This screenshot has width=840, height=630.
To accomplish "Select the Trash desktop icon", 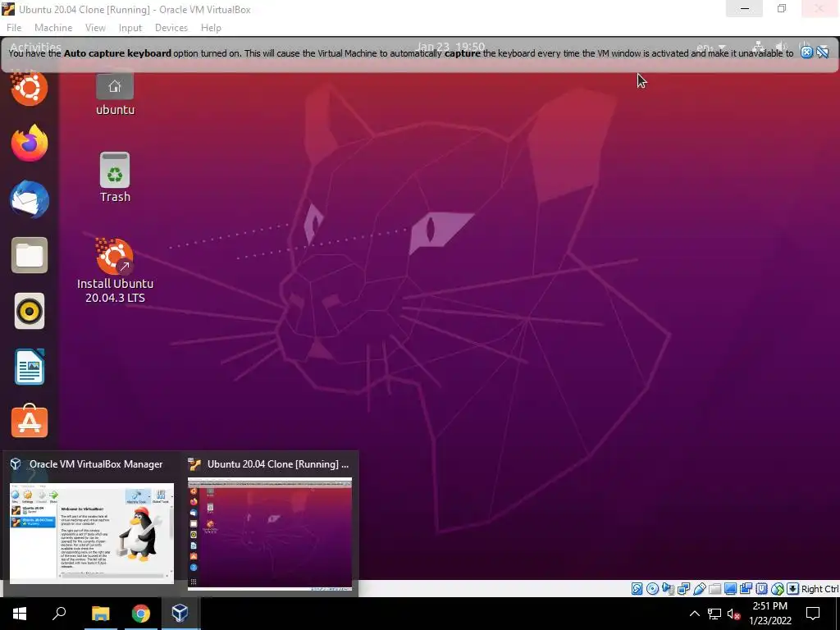I will 115,177.
